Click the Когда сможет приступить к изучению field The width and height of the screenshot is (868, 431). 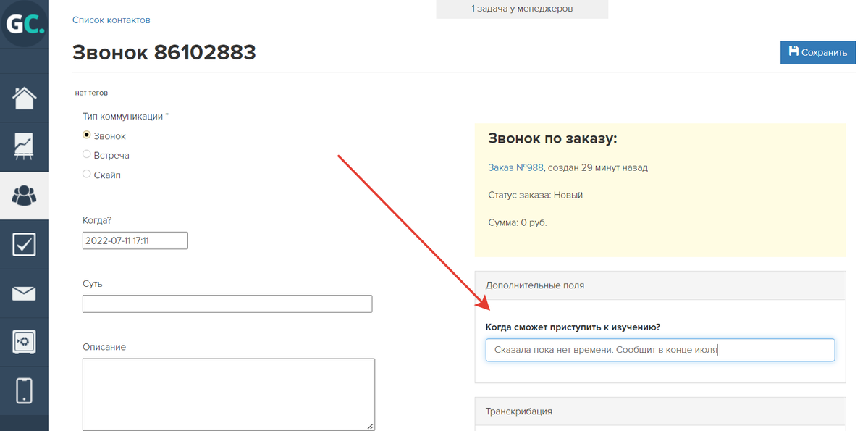pyautogui.click(x=660, y=350)
